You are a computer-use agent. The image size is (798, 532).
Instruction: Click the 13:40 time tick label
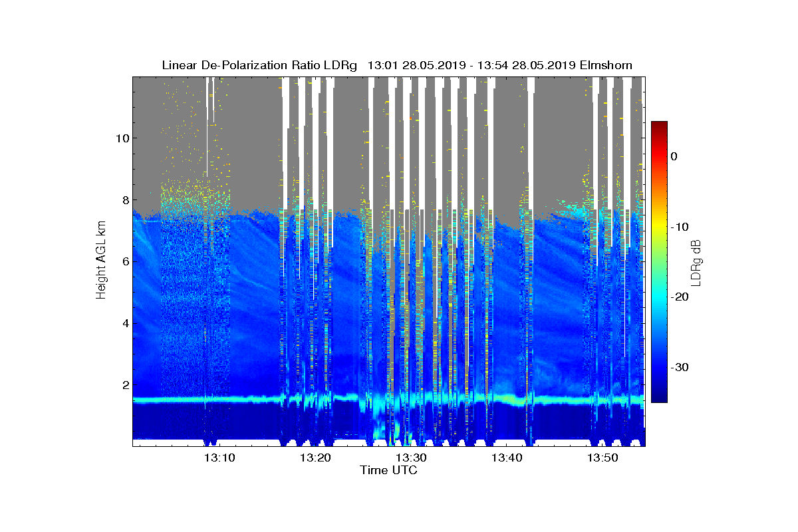click(x=507, y=458)
